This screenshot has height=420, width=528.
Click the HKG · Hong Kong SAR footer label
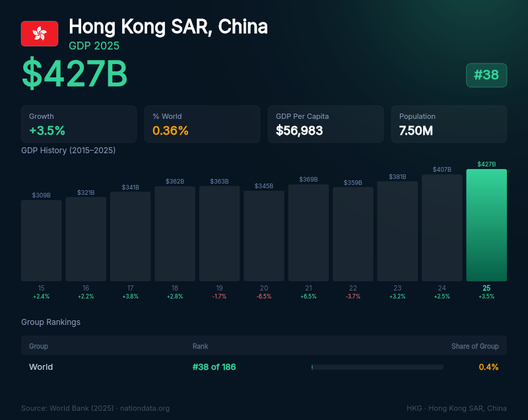pos(457,408)
